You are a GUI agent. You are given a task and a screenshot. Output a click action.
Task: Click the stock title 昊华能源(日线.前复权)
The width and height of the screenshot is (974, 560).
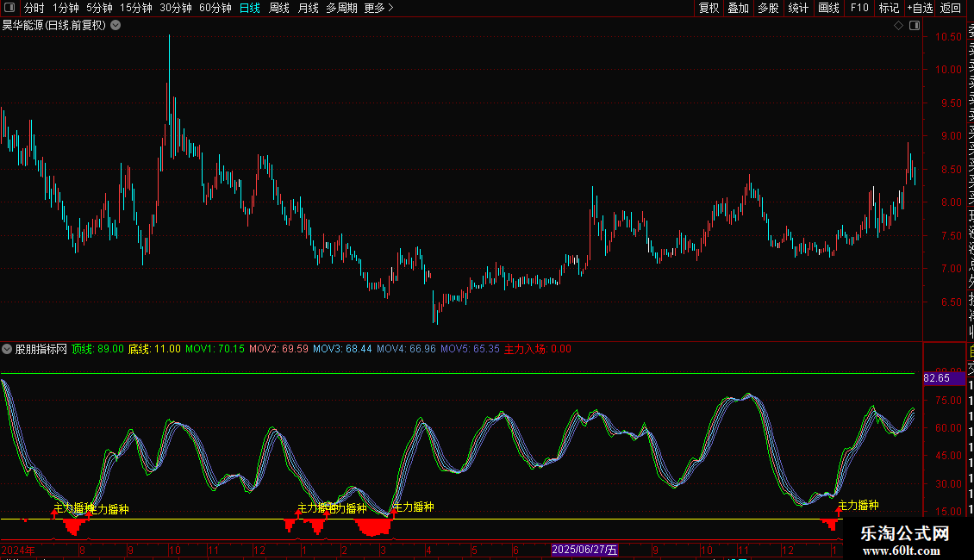(54, 26)
